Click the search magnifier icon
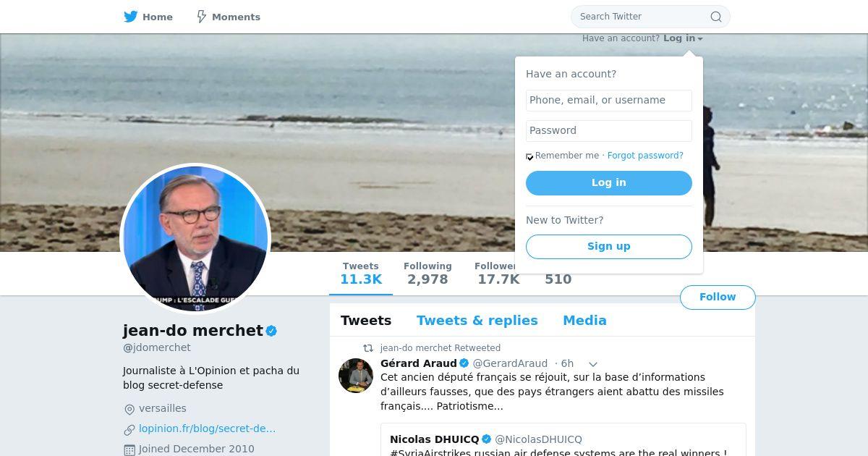Image resolution: width=868 pixels, height=456 pixels. tap(715, 17)
